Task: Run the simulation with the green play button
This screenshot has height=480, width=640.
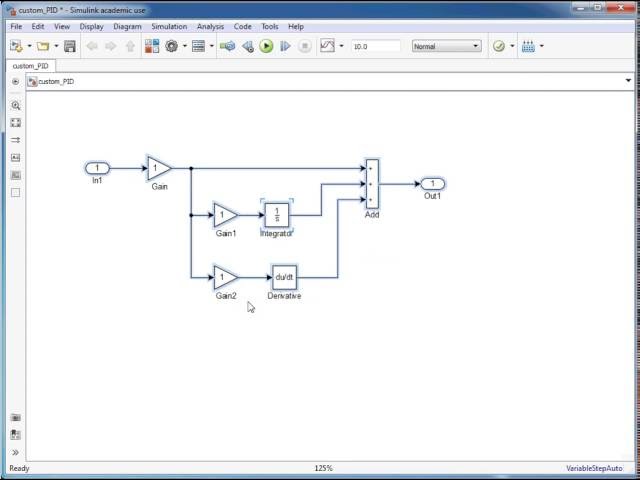Action: (267, 46)
